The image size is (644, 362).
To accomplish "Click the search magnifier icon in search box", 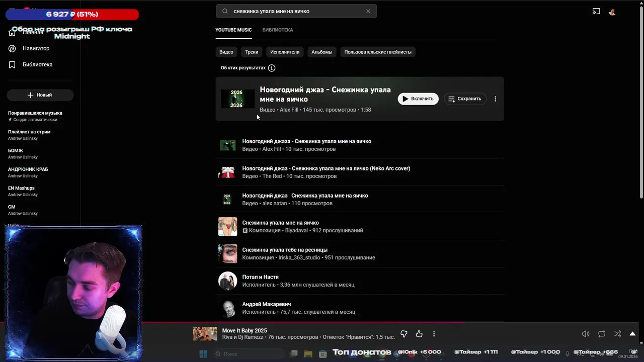I will click(x=225, y=11).
